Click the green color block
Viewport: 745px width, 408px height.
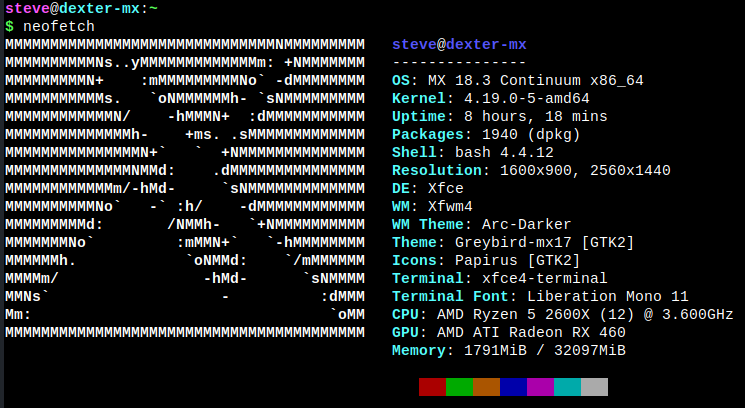click(459, 387)
